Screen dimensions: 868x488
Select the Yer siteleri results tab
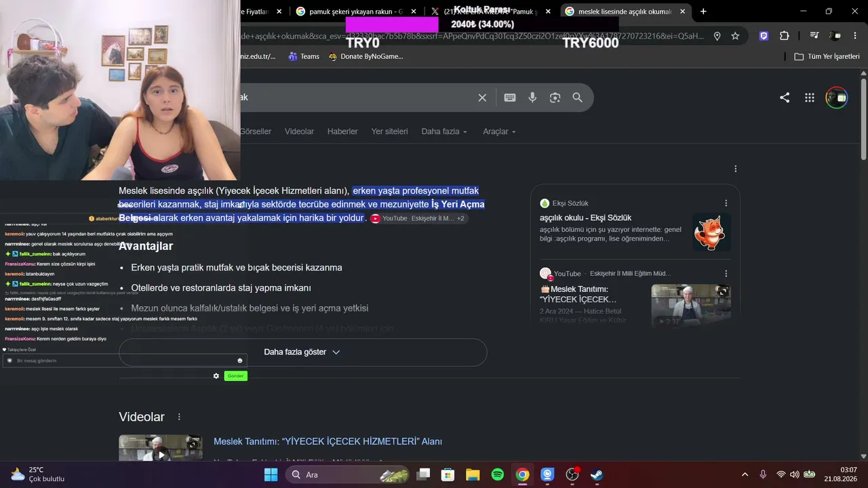(x=390, y=131)
